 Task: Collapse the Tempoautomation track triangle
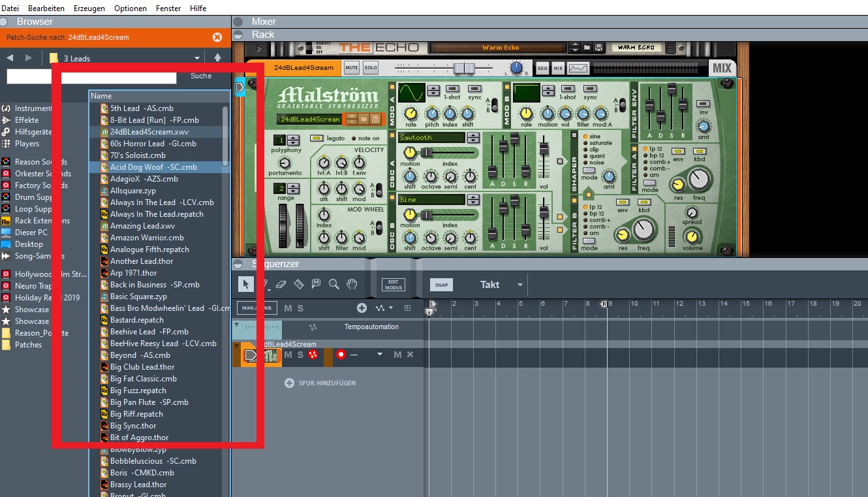pyautogui.click(x=236, y=326)
